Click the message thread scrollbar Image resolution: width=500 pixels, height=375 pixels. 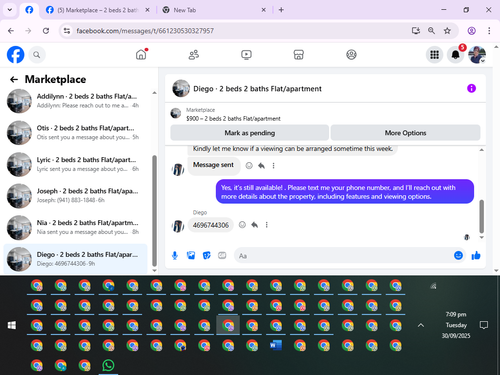pyautogui.click(x=482, y=216)
